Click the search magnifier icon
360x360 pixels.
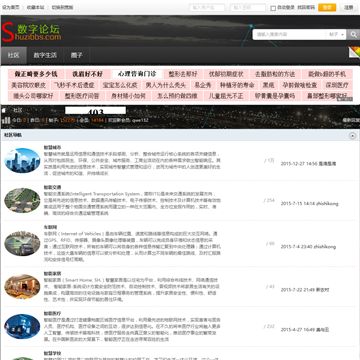353,34
